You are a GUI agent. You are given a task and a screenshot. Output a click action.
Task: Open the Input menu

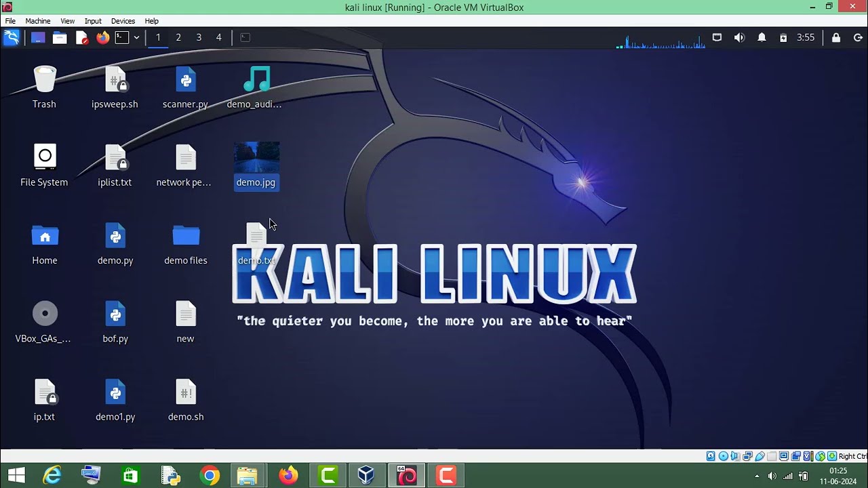click(93, 21)
